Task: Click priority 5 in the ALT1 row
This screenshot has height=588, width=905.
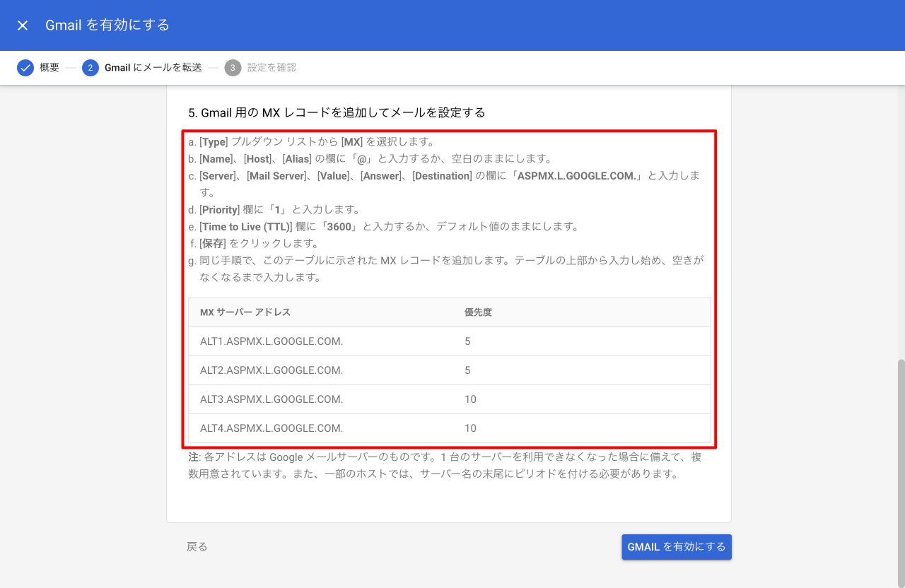Action: pos(467,341)
